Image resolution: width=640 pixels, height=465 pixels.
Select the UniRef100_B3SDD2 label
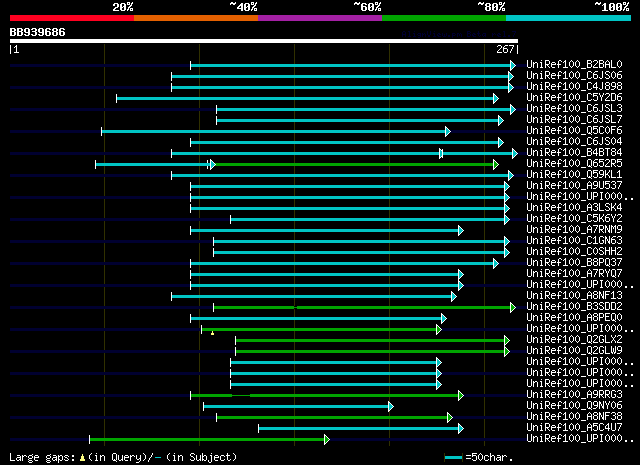[x=574, y=307]
